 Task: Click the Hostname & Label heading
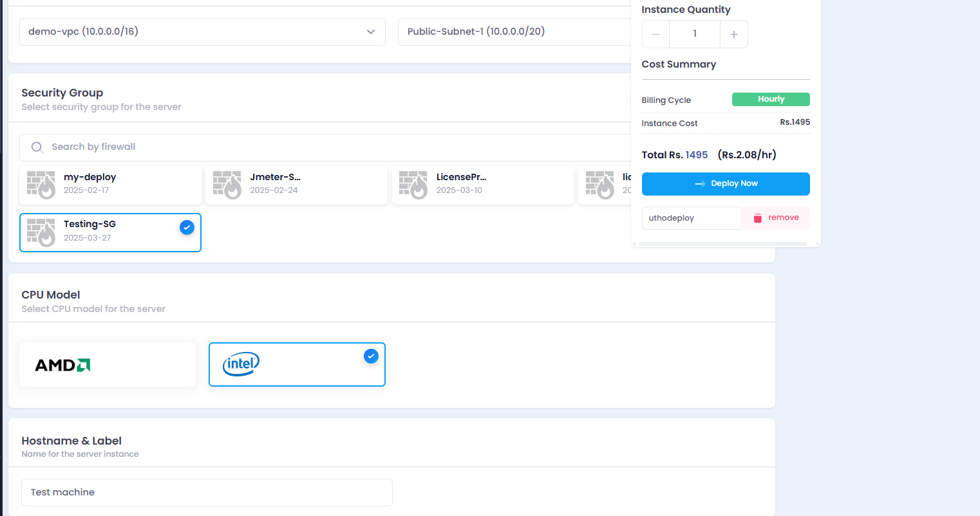point(71,441)
